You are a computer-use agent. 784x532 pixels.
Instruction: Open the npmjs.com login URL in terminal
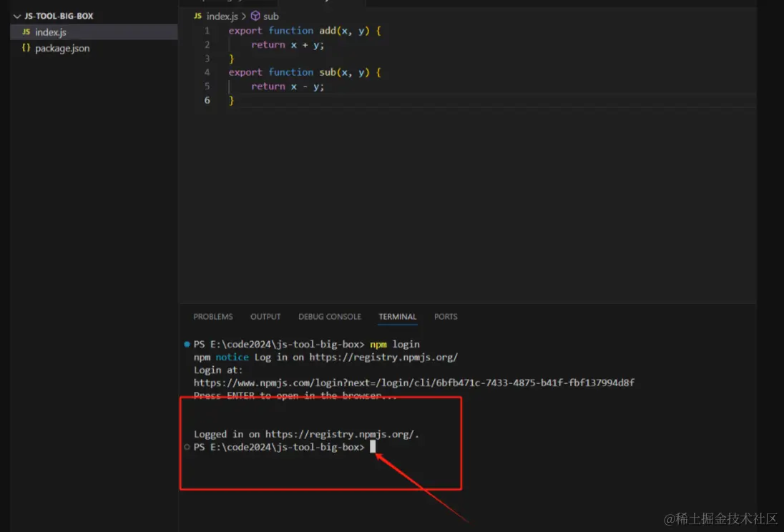click(x=414, y=383)
